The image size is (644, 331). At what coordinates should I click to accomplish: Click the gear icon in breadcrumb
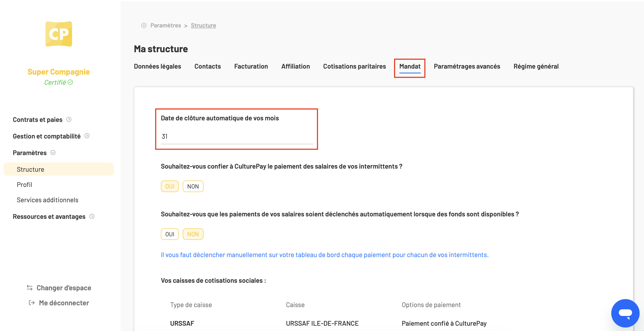(x=144, y=25)
